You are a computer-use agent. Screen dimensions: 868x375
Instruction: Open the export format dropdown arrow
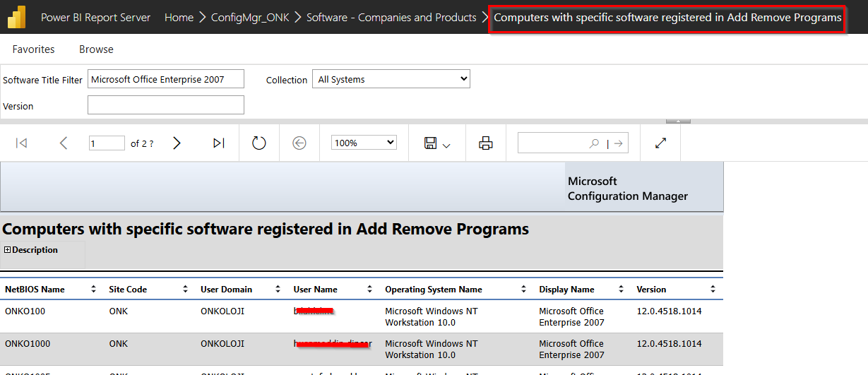(x=446, y=145)
